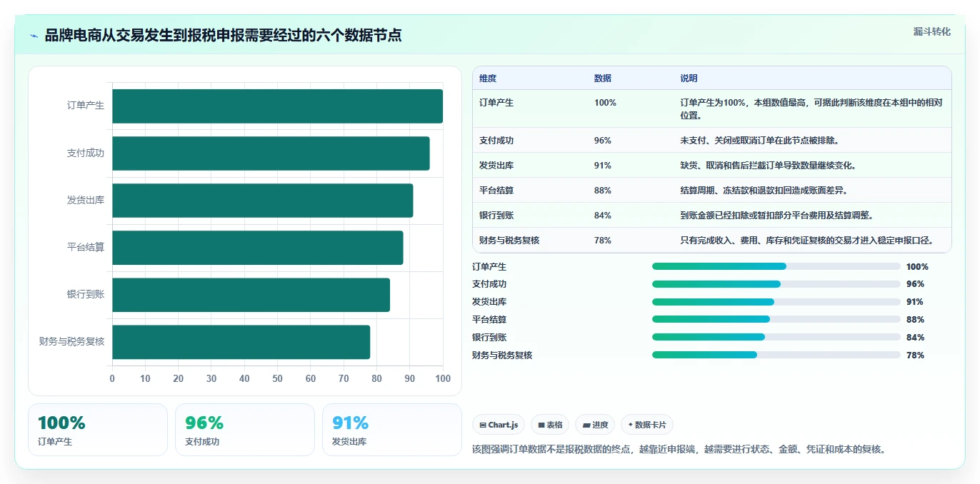Click the 财务与税务复核 bar in chart

[x=241, y=342]
